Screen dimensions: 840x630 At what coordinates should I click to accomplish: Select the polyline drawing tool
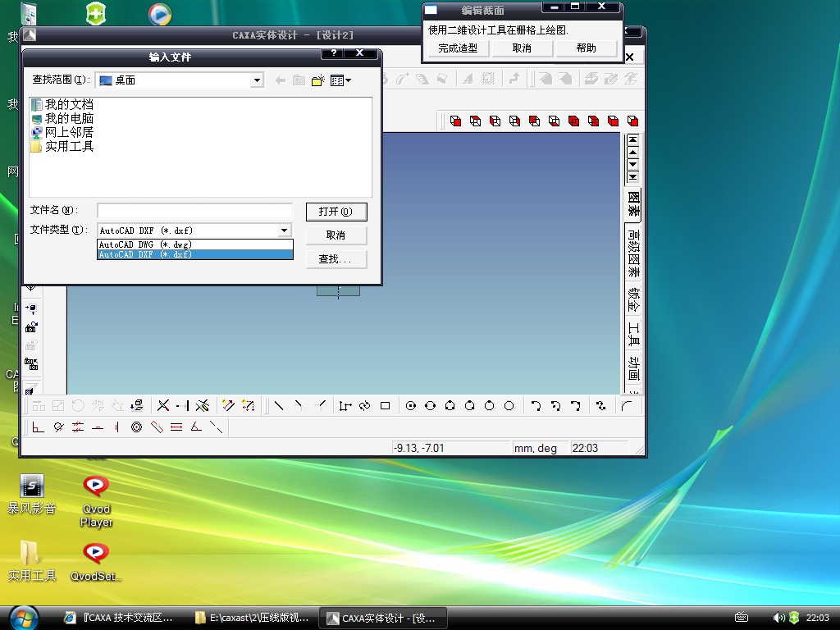point(345,405)
